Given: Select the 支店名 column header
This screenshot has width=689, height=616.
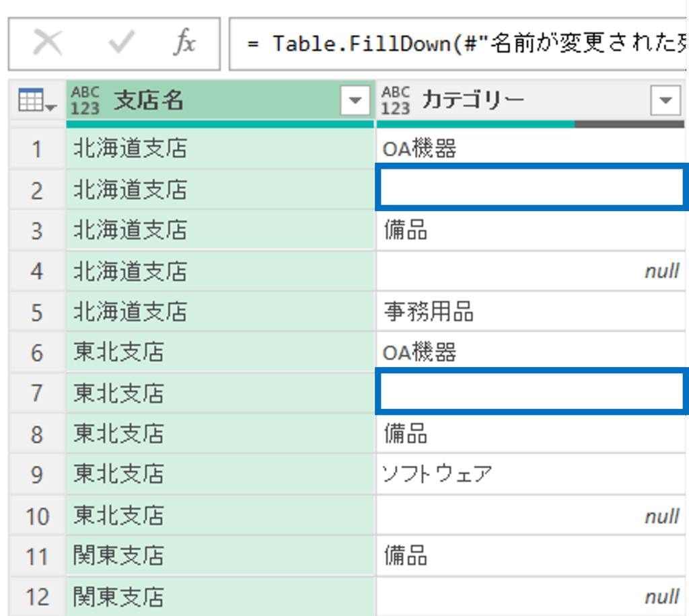Looking at the screenshot, I should coord(215,101).
